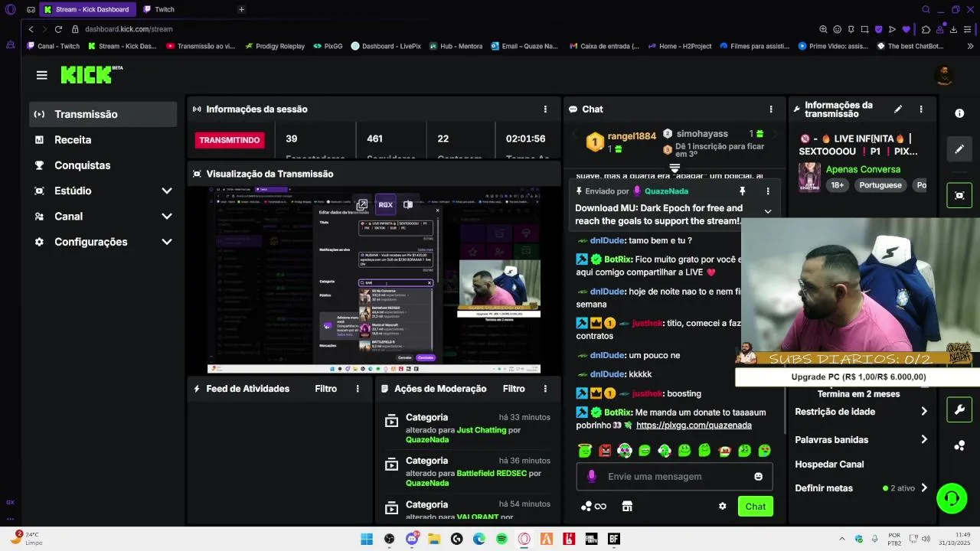
Task: Open a new browser tab with the plus
Action: pyautogui.click(x=241, y=9)
